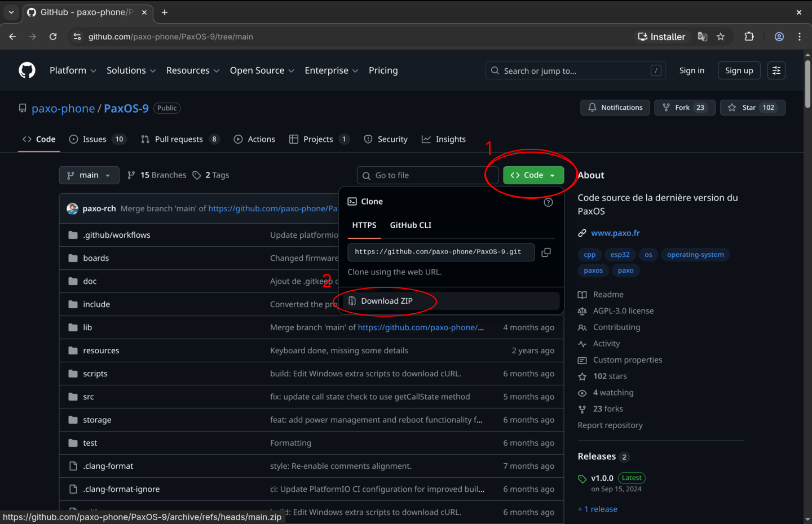This screenshot has width=812, height=524.
Task: Open clone help via question mark icon
Action: tap(548, 202)
